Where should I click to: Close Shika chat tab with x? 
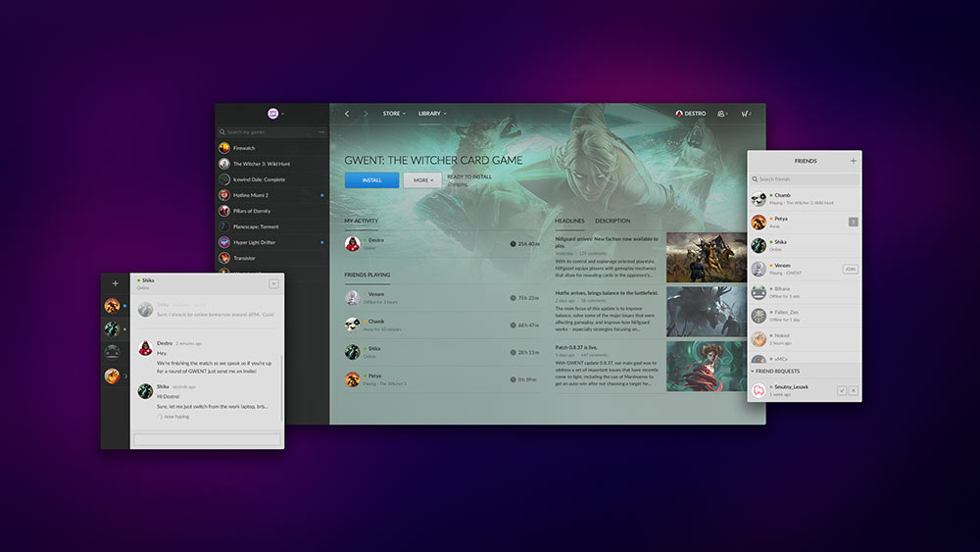tap(125, 329)
